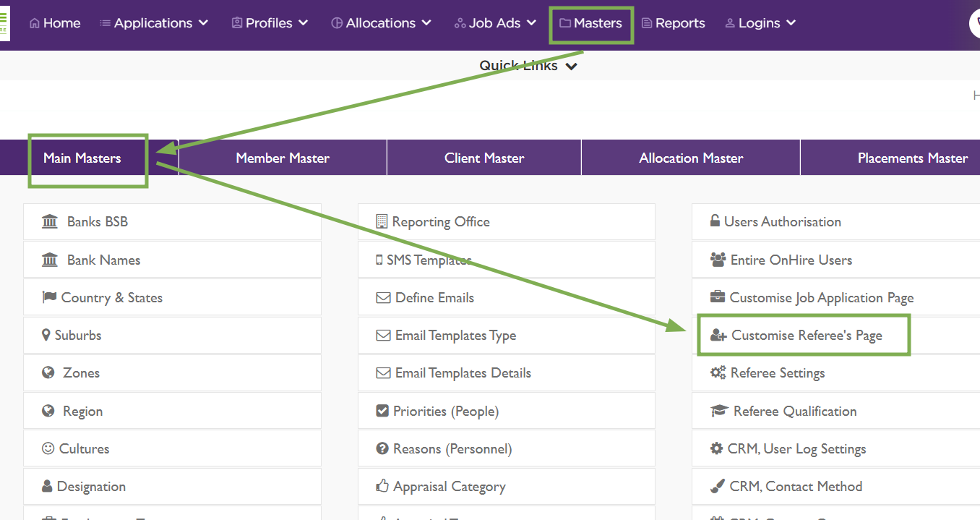Open the Masters menu
This screenshot has height=520, width=980.
coord(591,23)
